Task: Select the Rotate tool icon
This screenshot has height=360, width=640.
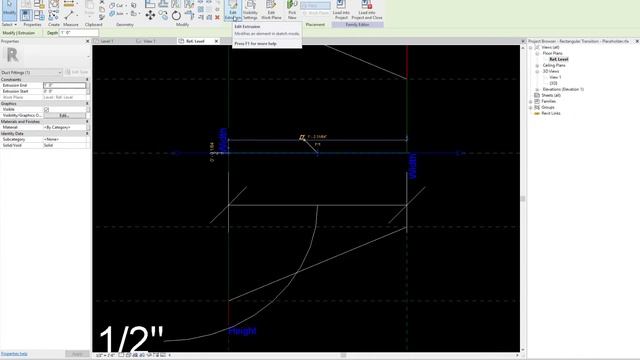Action: pos(176,16)
